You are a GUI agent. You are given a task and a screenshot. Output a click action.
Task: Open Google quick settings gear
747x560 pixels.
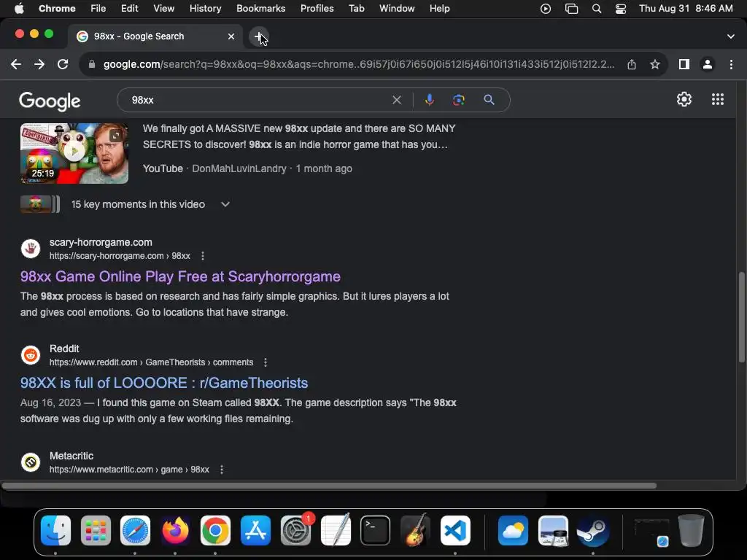point(684,99)
